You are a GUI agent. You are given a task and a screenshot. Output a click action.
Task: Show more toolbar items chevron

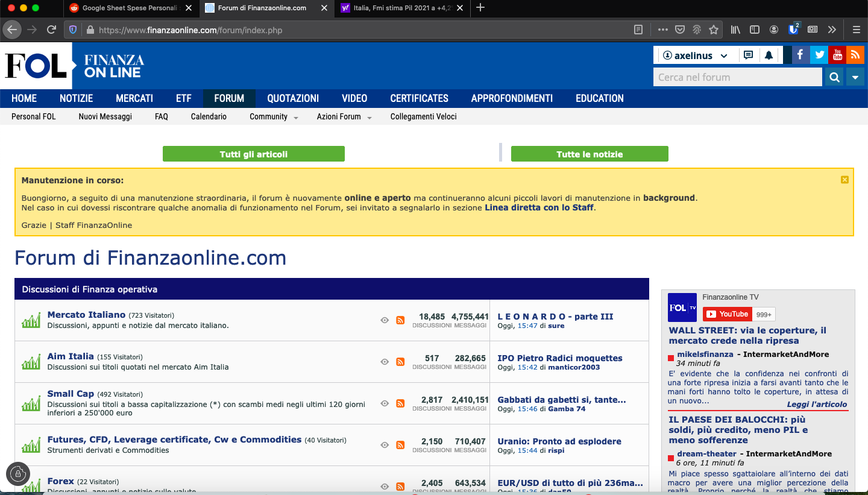click(x=832, y=29)
